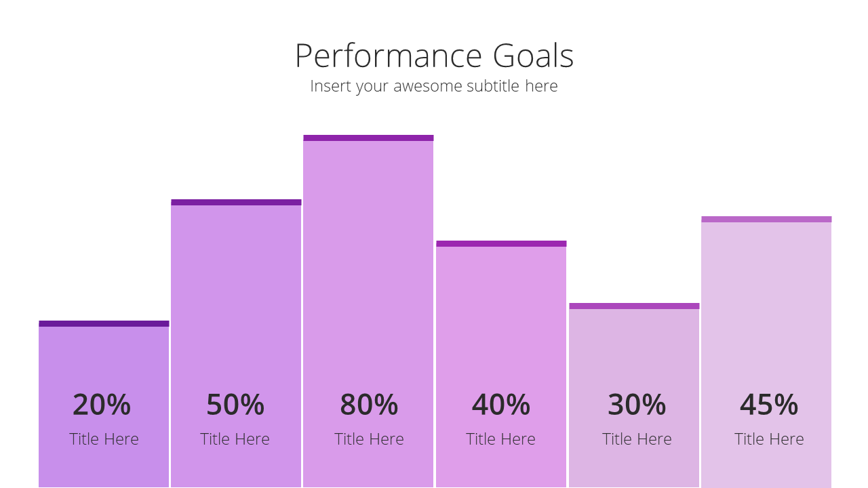Select 'Title Here' under 20%
Image resolution: width=868 pixels, height=488 pixels.
[104, 439]
